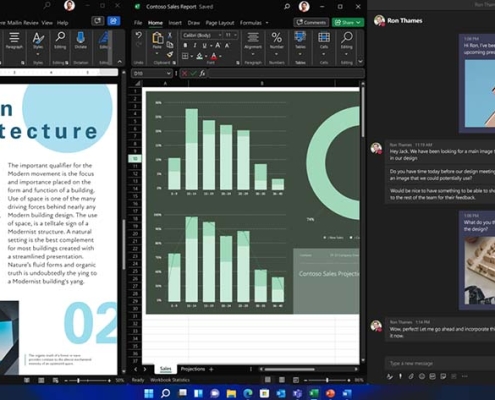The image size is (495, 400).
Task: Activate Format Painter brush in Excel
Action: 170,54
